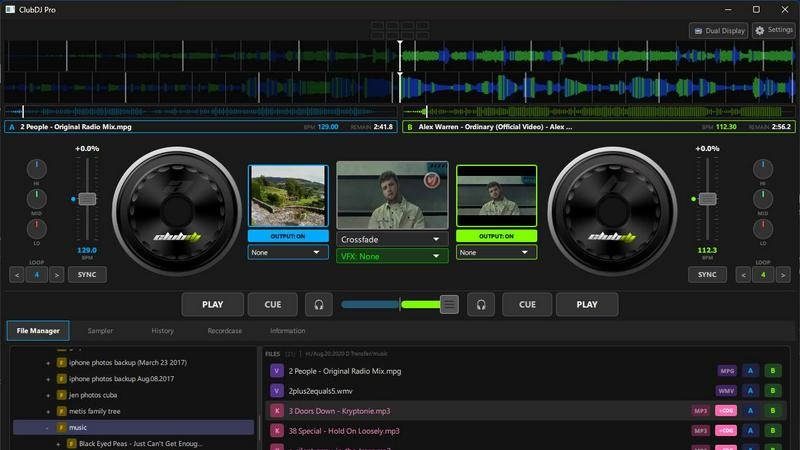Click the K icon of 38 Special track
Viewport: 800px width, 450px height.
[277, 431]
